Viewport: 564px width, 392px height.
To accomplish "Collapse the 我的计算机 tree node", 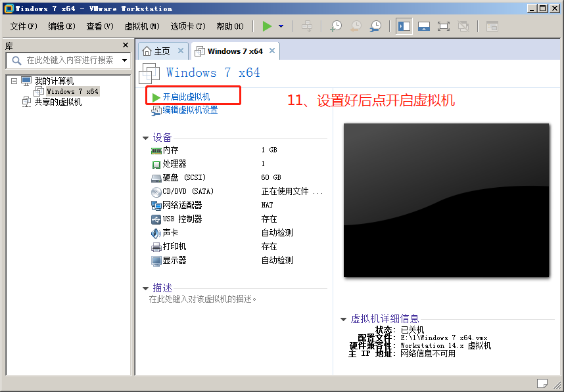I will [14, 81].
